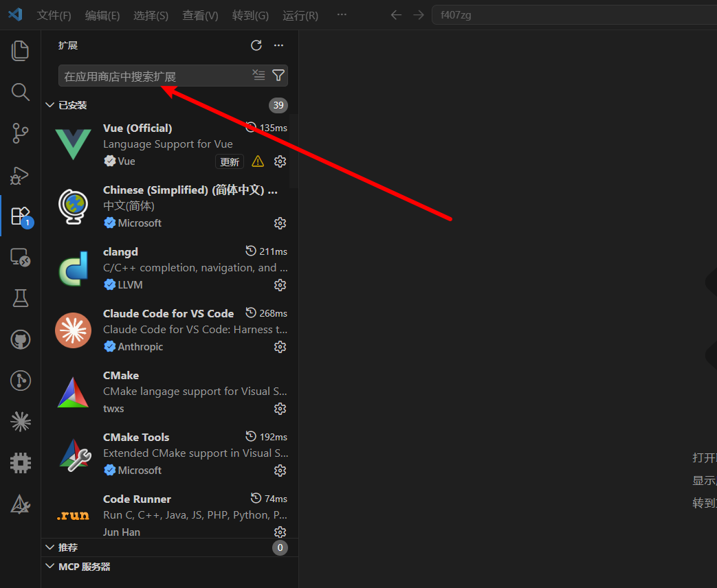
Task: Open the Testing flask icon
Action: point(20,298)
